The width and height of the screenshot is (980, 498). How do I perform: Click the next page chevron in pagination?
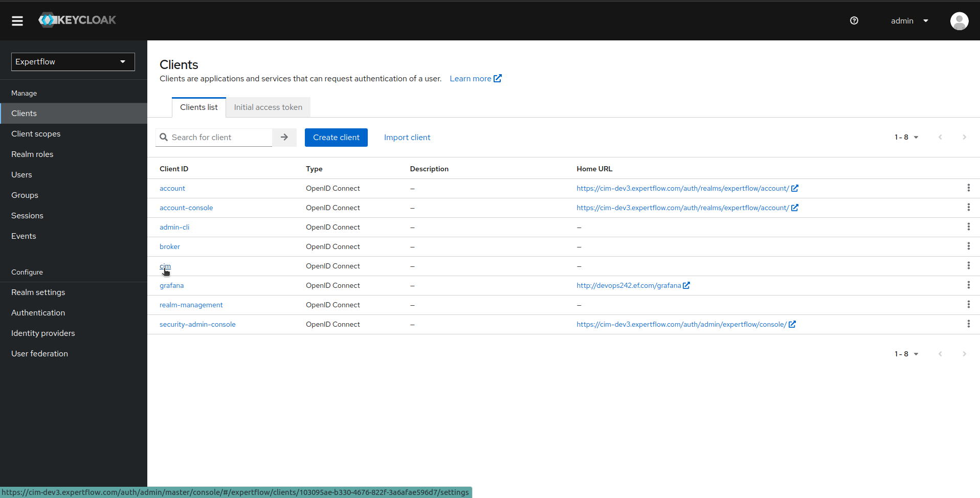click(964, 137)
